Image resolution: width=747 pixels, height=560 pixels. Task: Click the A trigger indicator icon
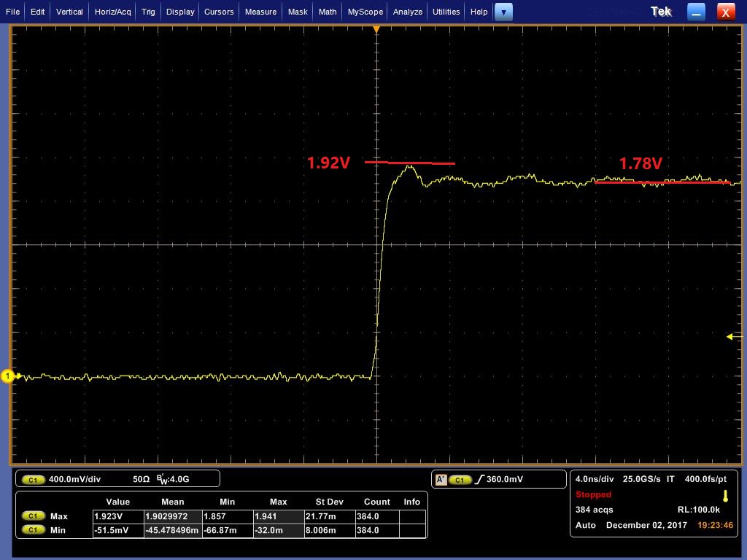point(441,479)
